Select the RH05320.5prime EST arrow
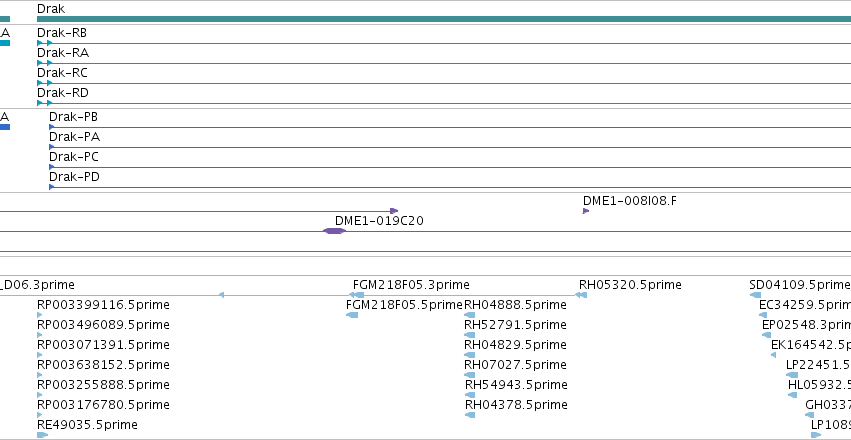Viewport: 851px width, 440px height. click(581, 295)
